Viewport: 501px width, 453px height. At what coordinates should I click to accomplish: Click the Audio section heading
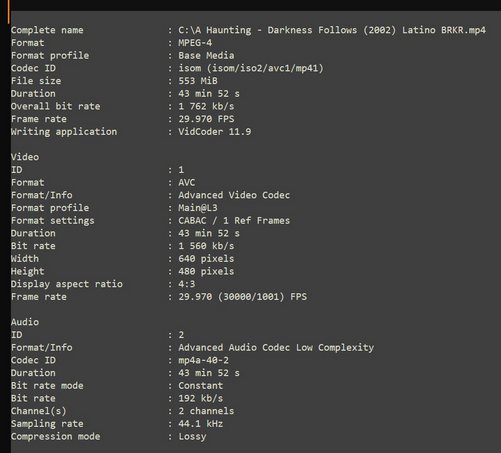point(25,322)
